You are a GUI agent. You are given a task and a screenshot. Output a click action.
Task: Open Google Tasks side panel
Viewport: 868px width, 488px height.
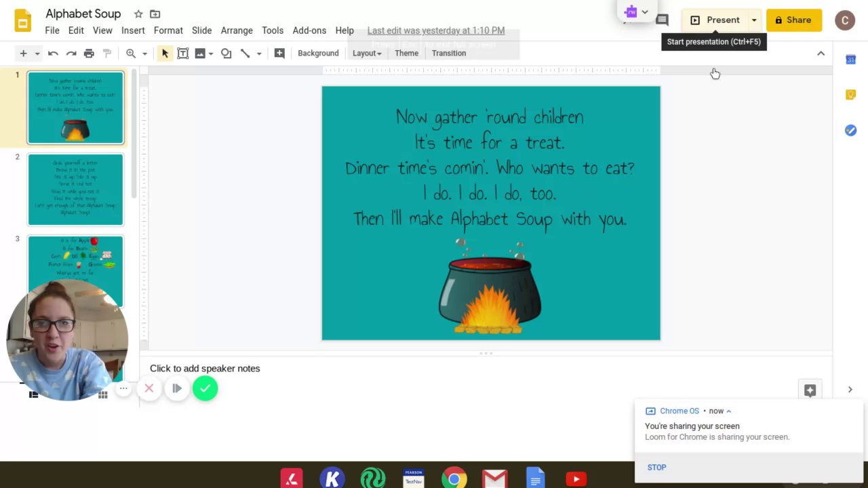(x=850, y=130)
